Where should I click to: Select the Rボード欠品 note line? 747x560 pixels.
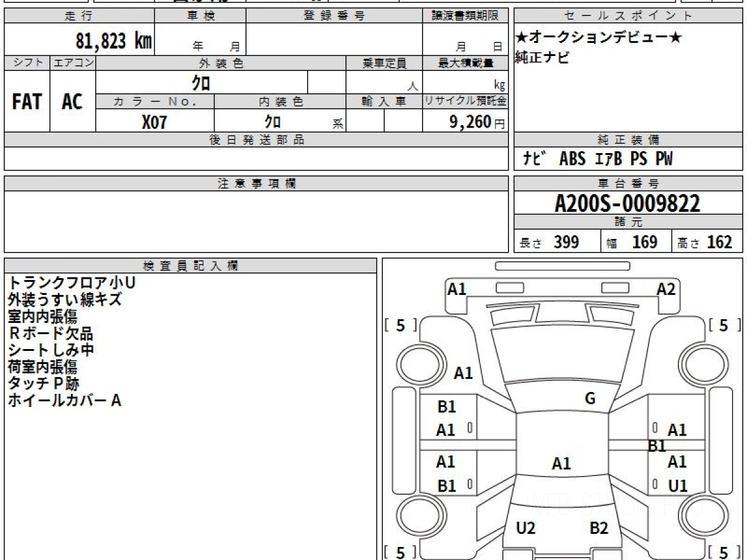coord(50,333)
